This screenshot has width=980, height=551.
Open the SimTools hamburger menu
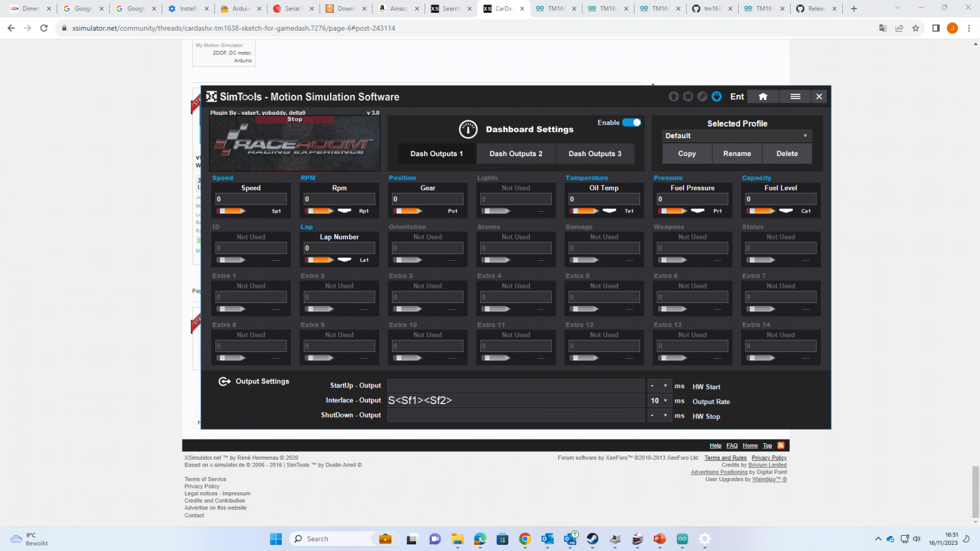[x=795, y=97]
